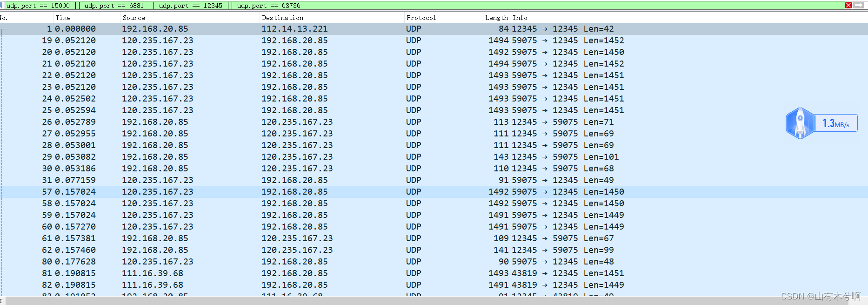Select packet number 59 row

pos(434,215)
